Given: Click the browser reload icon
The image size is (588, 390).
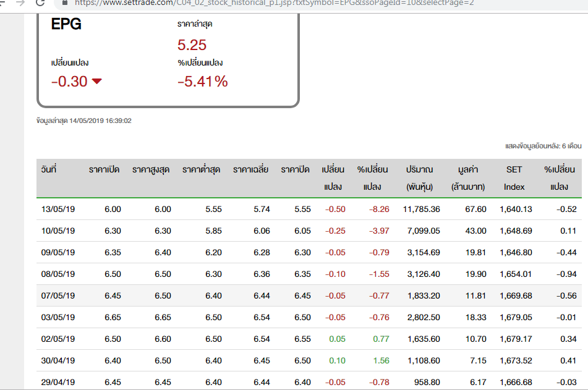Looking at the screenshot, I should point(40,2).
